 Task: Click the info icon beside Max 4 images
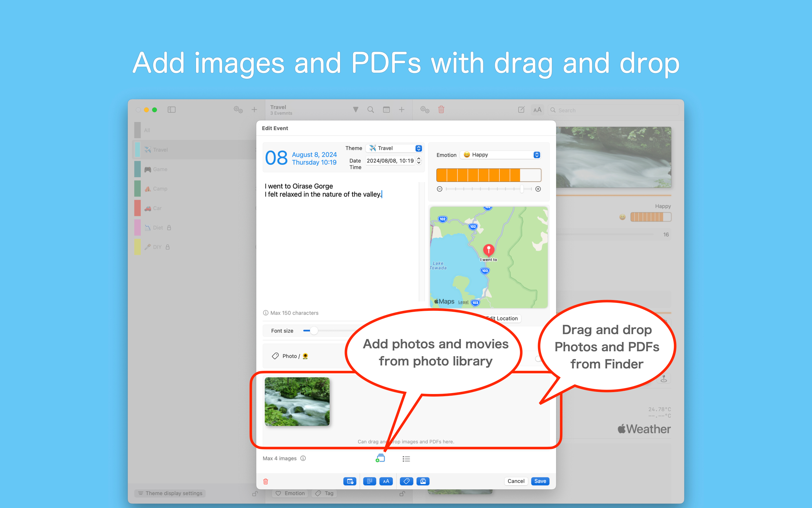pos(303,458)
